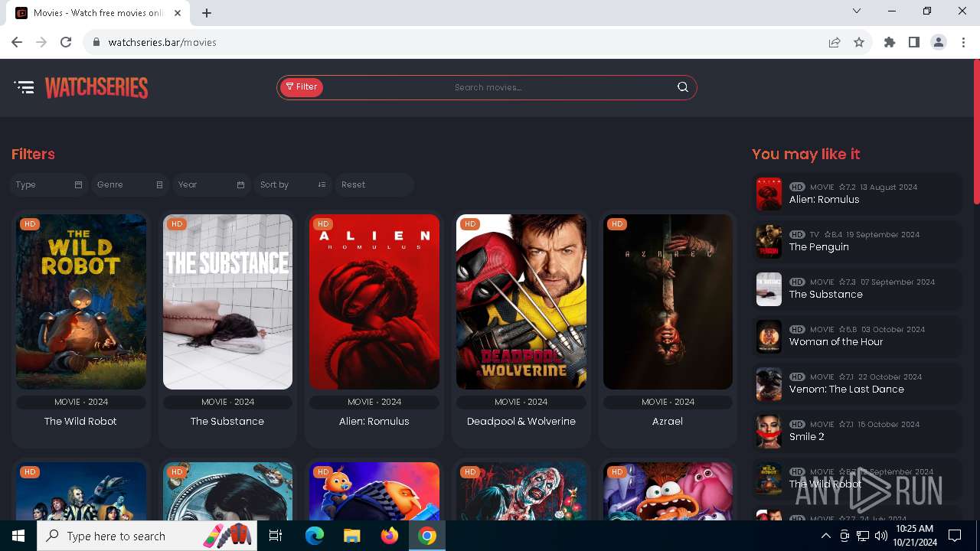This screenshot has height=551, width=980.
Task: Click the address bar URL
Action: 162,43
